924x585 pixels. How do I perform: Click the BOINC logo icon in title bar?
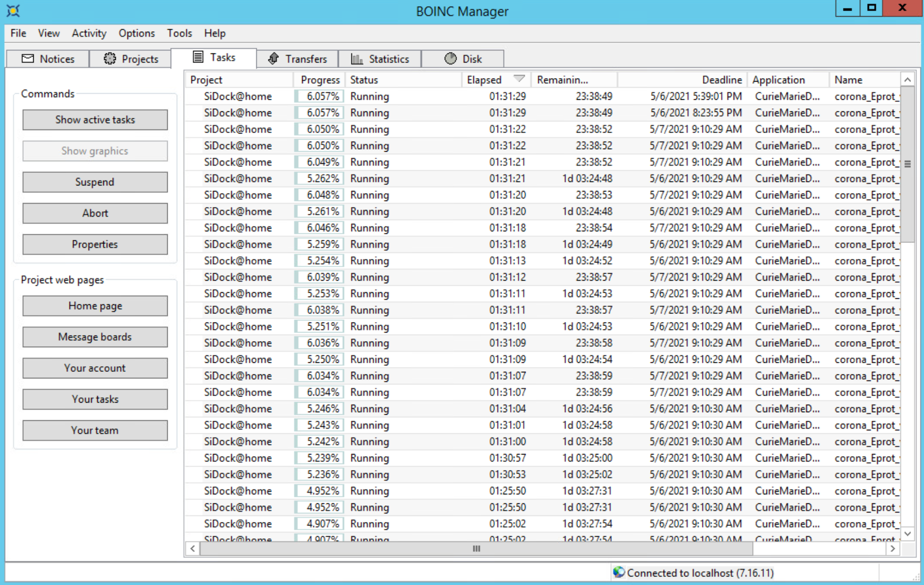tap(13, 11)
